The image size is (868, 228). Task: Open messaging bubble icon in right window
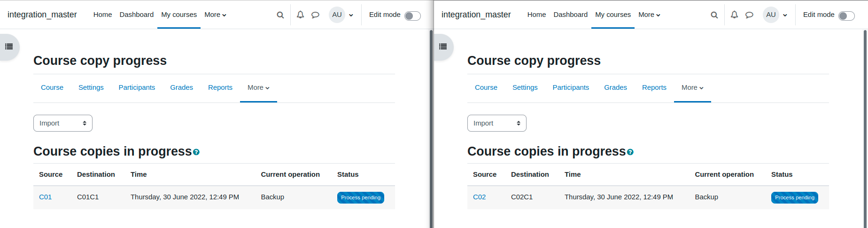click(750, 15)
